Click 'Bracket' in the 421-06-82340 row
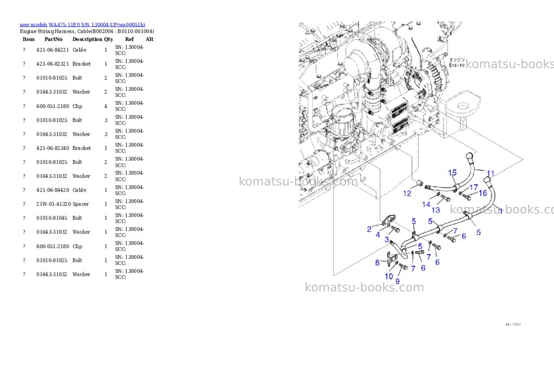 tap(82, 148)
